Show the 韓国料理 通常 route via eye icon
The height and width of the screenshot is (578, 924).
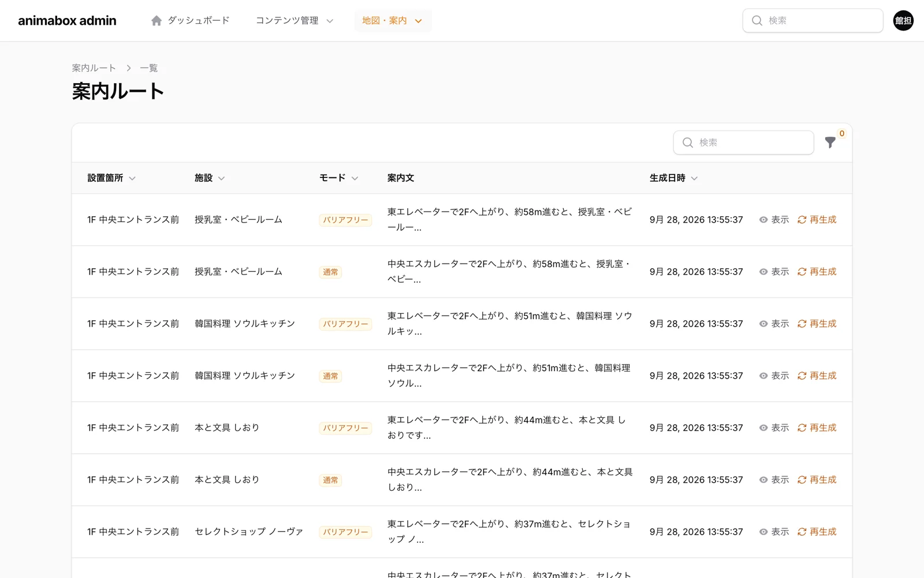[x=763, y=376]
